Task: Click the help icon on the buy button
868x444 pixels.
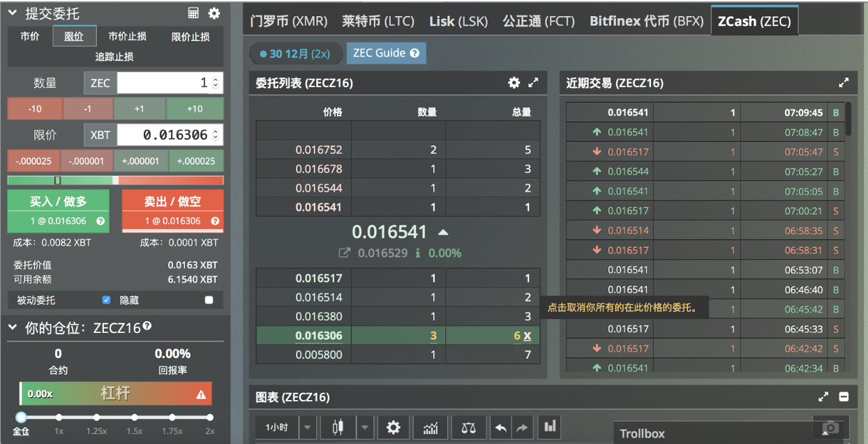Action: click(x=100, y=221)
